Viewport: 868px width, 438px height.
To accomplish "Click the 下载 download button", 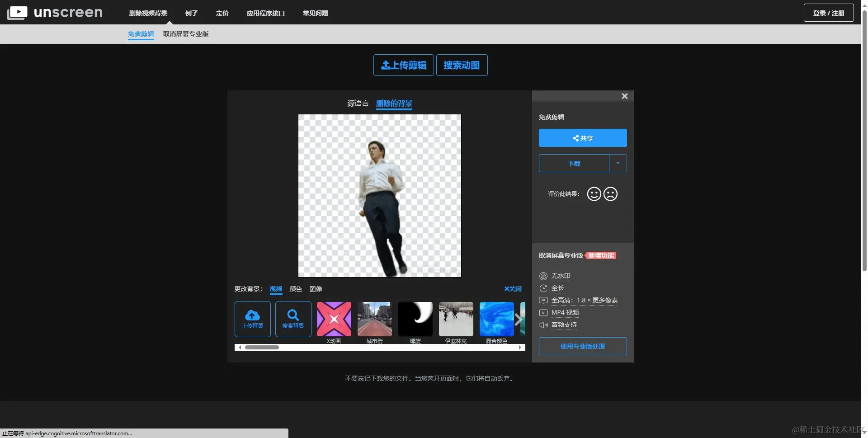I will tap(574, 163).
